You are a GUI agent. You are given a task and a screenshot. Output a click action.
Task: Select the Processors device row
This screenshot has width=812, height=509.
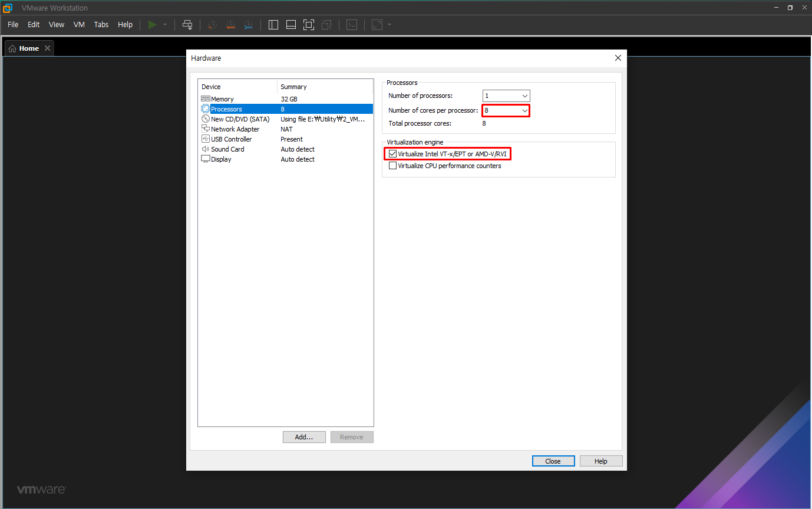tap(286, 109)
